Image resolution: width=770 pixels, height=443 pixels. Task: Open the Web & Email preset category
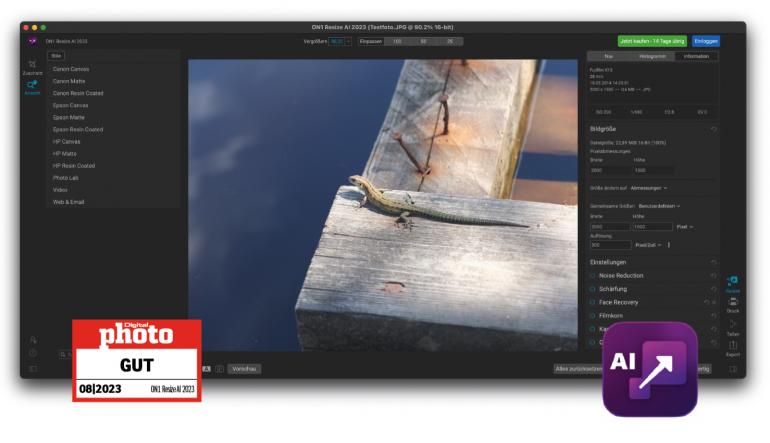(x=69, y=202)
